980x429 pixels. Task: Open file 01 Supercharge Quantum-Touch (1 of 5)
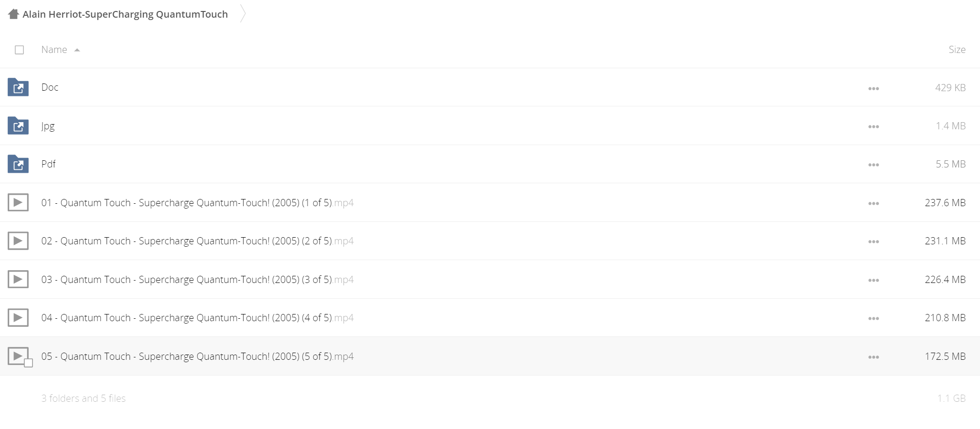click(x=197, y=203)
